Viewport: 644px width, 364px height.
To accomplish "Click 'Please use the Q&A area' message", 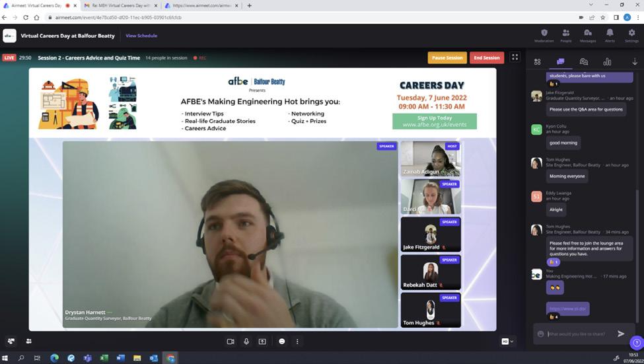I will [x=586, y=109].
